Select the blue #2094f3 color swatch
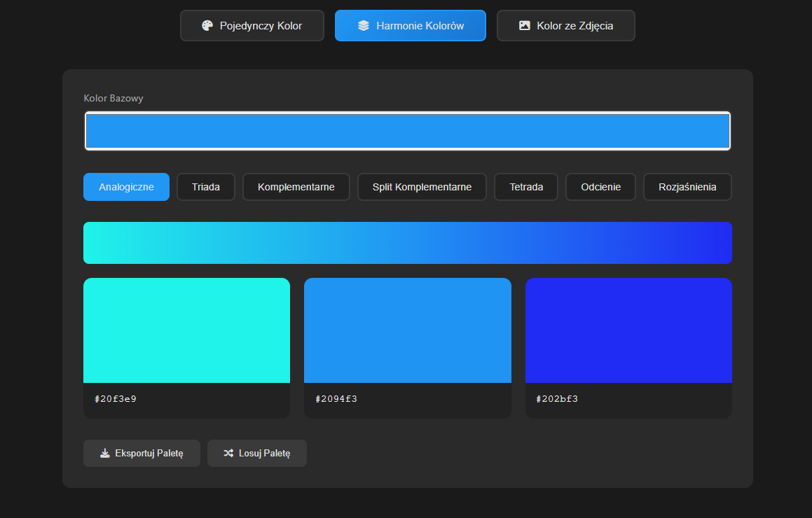The height and width of the screenshot is (518, 812). click(x=408, y=330)
